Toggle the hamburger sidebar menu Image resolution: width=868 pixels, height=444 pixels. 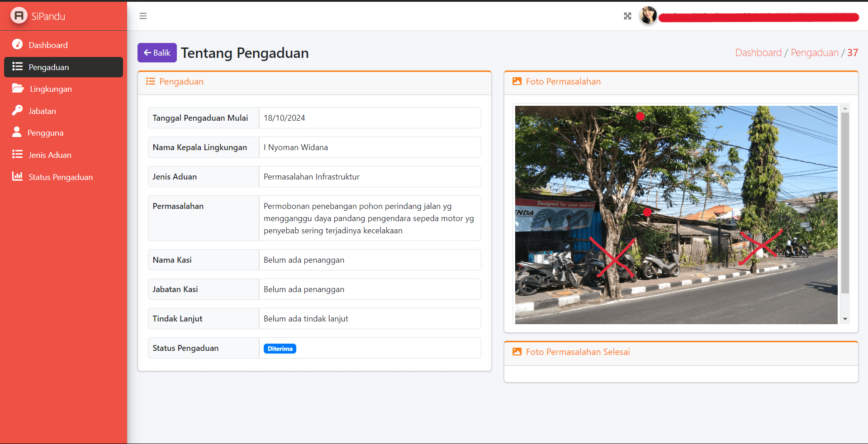pyautogui.click(x=143, y=16)
